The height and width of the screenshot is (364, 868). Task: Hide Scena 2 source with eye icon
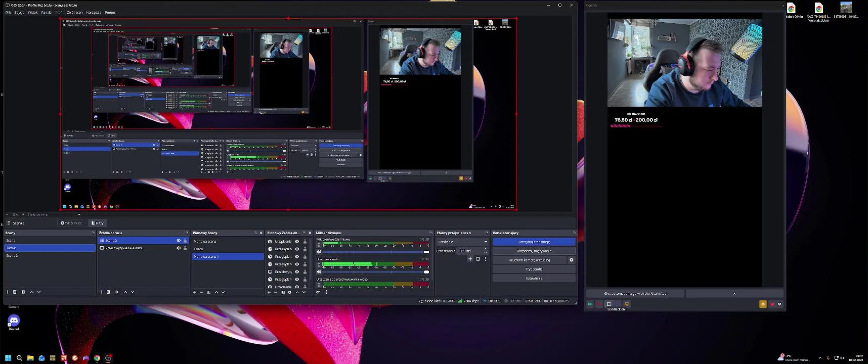point(179,241)
